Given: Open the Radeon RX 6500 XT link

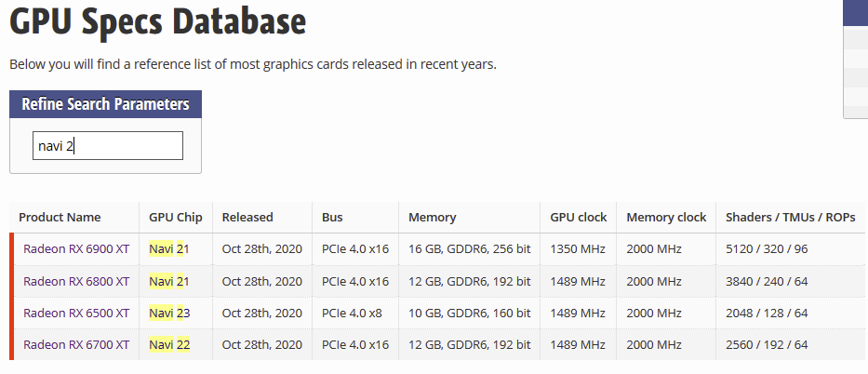Looking at the screenshot, I should (76, 314).
